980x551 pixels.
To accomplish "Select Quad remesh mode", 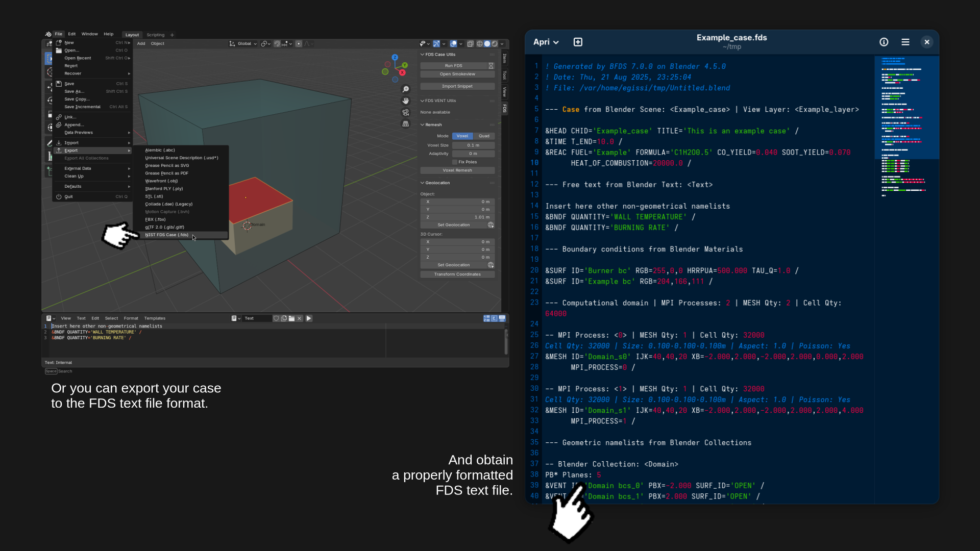I will click(484, 136).
